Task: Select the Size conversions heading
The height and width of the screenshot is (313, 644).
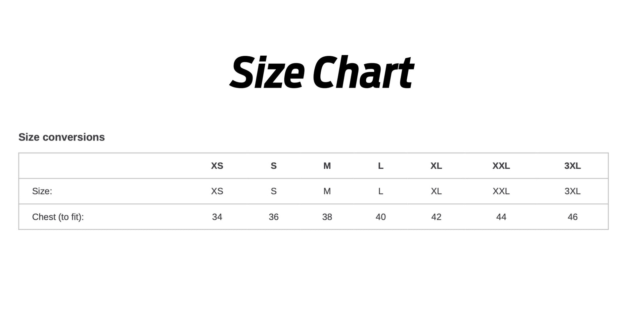Action: (62, 137)
